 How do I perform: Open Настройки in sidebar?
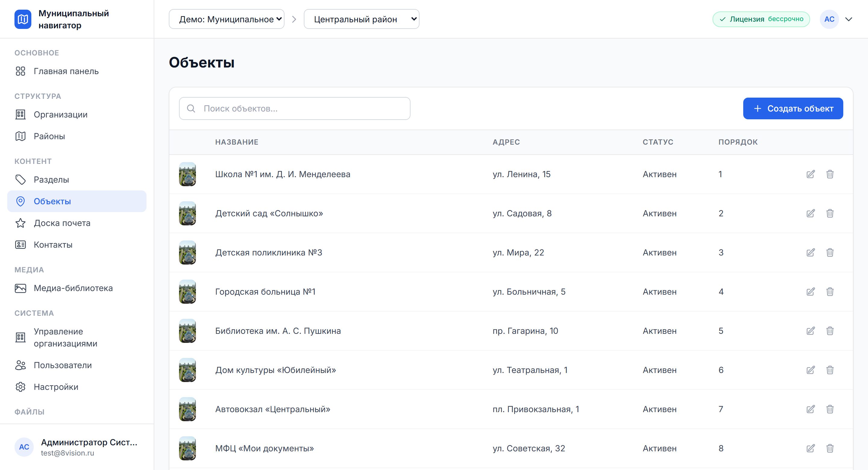tap(77, 387)
